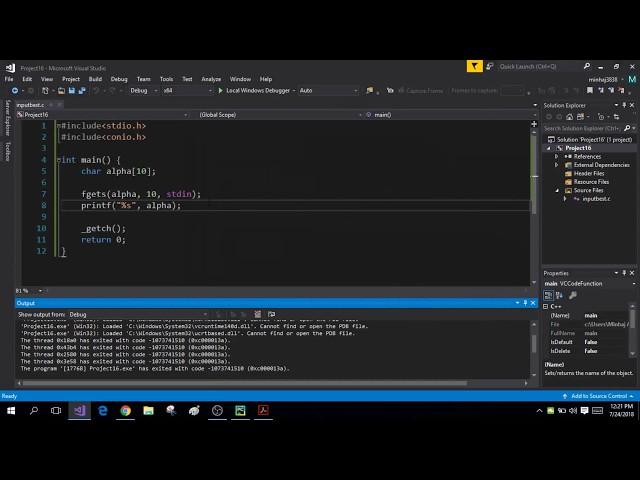Collapse the C++ category in Properties
Viewport: 640px width, 480px height.
click(546, 307)
